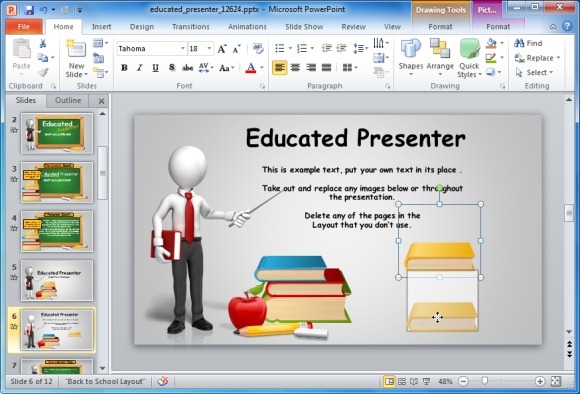Switch to the Outline pane tab
The width and height of the screenshot is (580, 394).
tap(68, 100)
